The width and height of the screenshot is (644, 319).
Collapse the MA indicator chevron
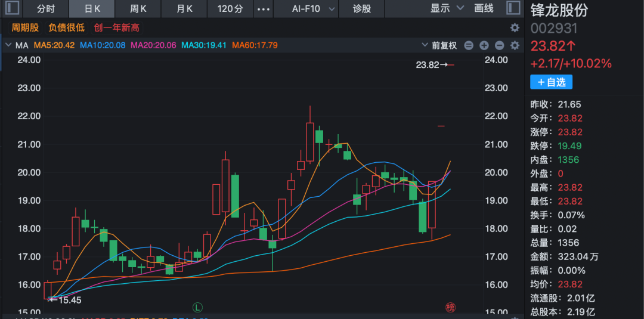click(x=8, y=45)
